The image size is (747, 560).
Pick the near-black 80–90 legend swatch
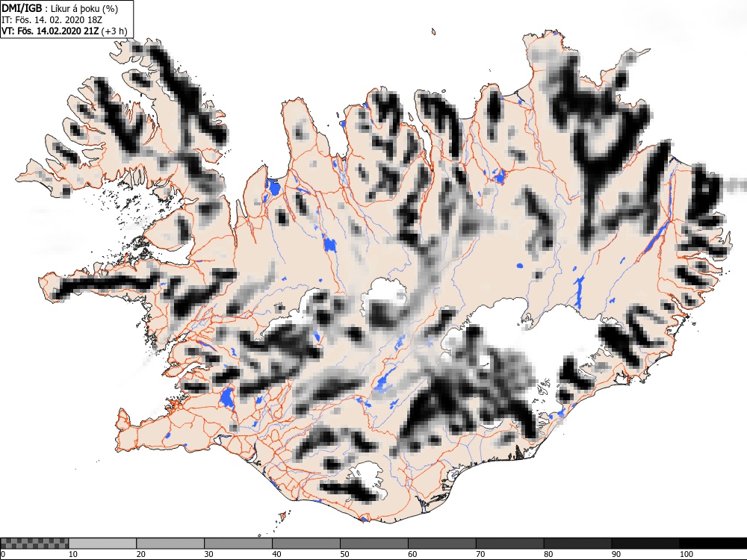click(x=577, y=544)
